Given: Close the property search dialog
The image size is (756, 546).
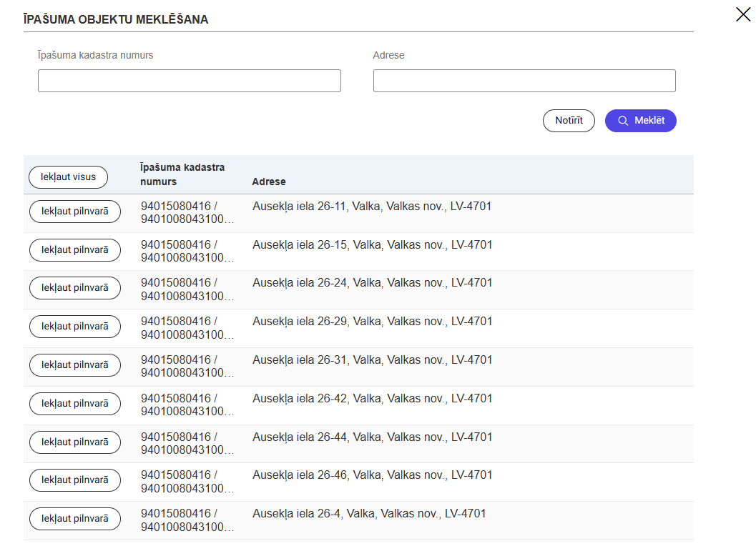Looking at the screenshot, I should tap(743, 14).
